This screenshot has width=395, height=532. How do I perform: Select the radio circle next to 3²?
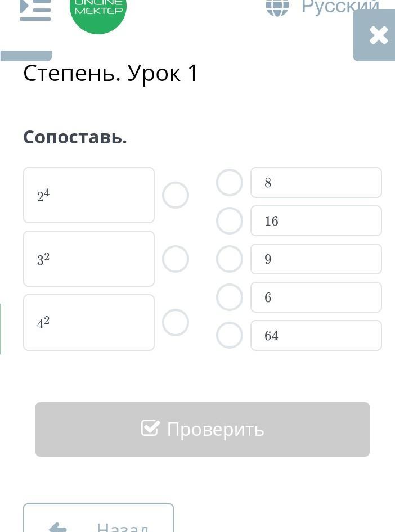pos(176,259)
